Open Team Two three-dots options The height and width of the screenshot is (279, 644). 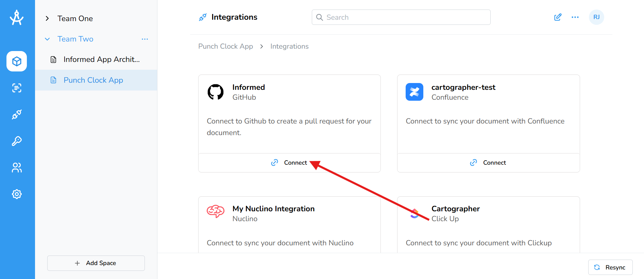pos(145,39)
